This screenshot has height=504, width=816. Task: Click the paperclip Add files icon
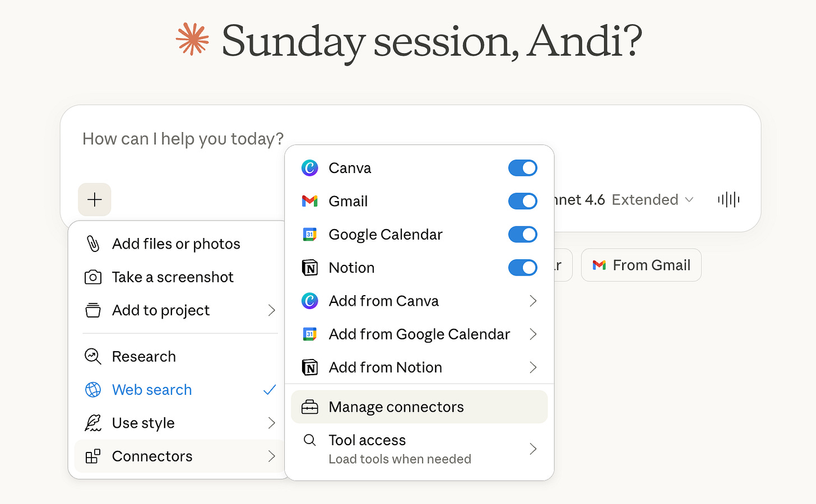pyautogui.click(x=93, y=244)
